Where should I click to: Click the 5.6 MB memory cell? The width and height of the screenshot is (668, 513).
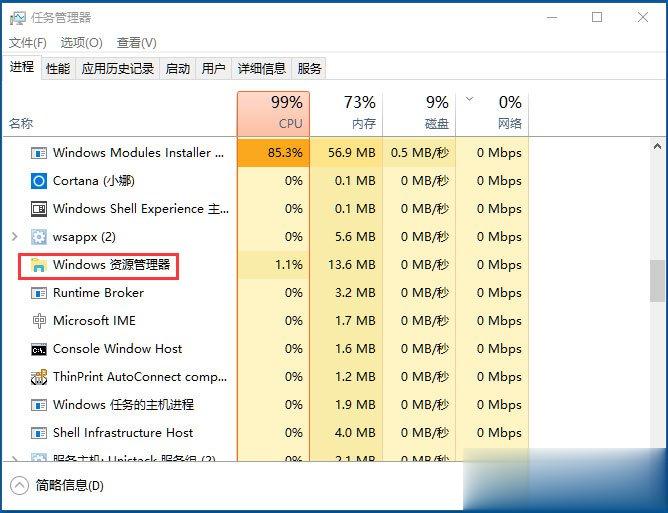[346, 237]
